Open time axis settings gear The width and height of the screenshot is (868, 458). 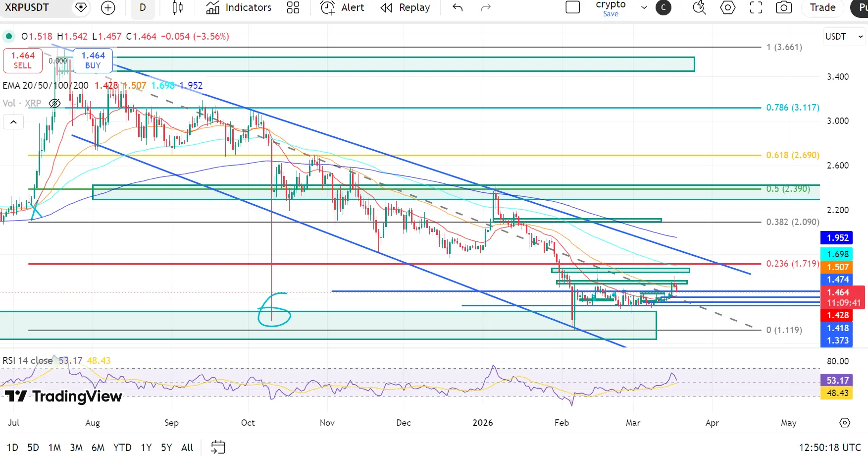pyautogui.click(x=845, y=423)
